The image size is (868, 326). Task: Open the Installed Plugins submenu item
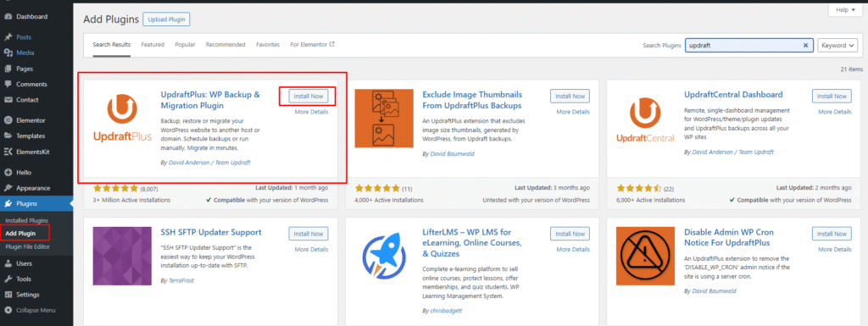pyautogui.click(x=26, y=221)
